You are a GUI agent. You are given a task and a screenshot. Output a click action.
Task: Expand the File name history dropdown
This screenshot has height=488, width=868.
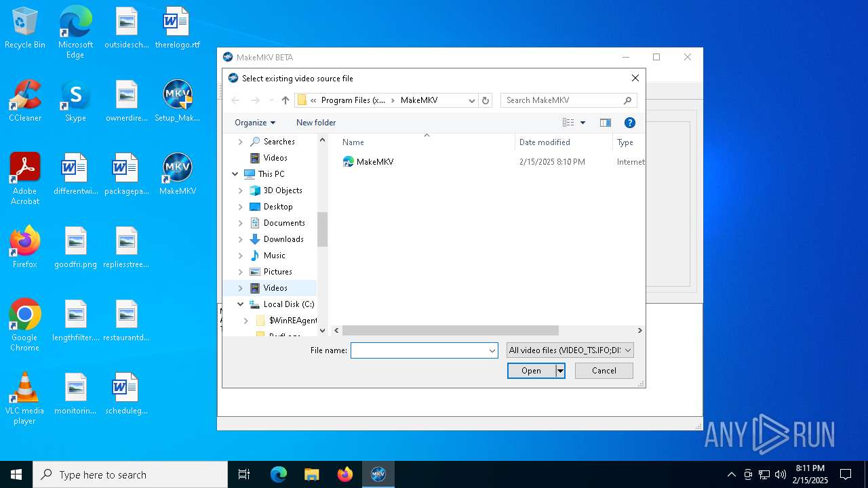point(492,350)
